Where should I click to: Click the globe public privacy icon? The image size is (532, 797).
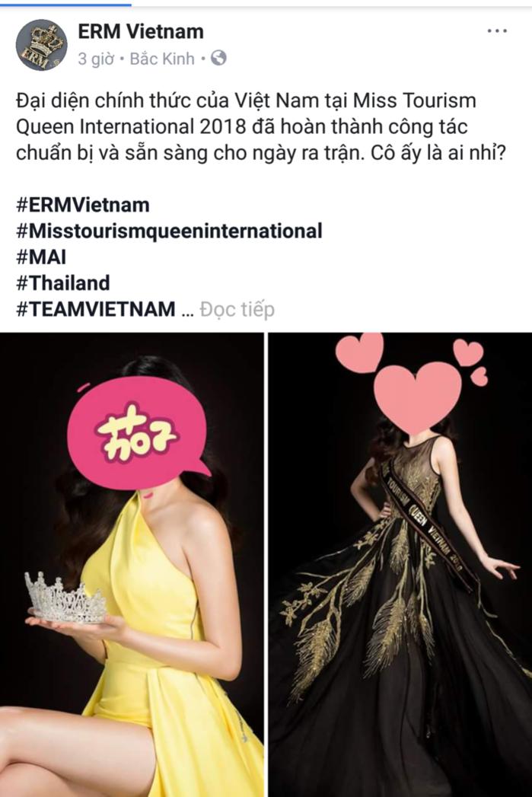(218, 59)
